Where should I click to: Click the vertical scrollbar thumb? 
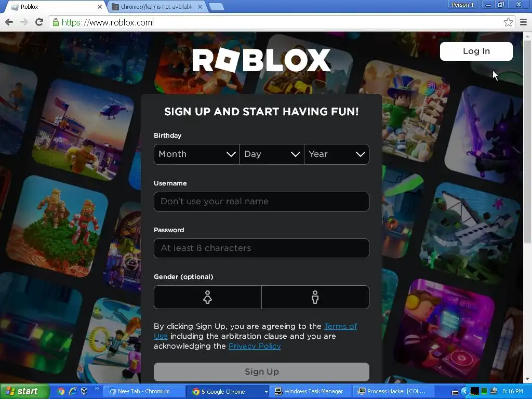click(x=528, y=141)
